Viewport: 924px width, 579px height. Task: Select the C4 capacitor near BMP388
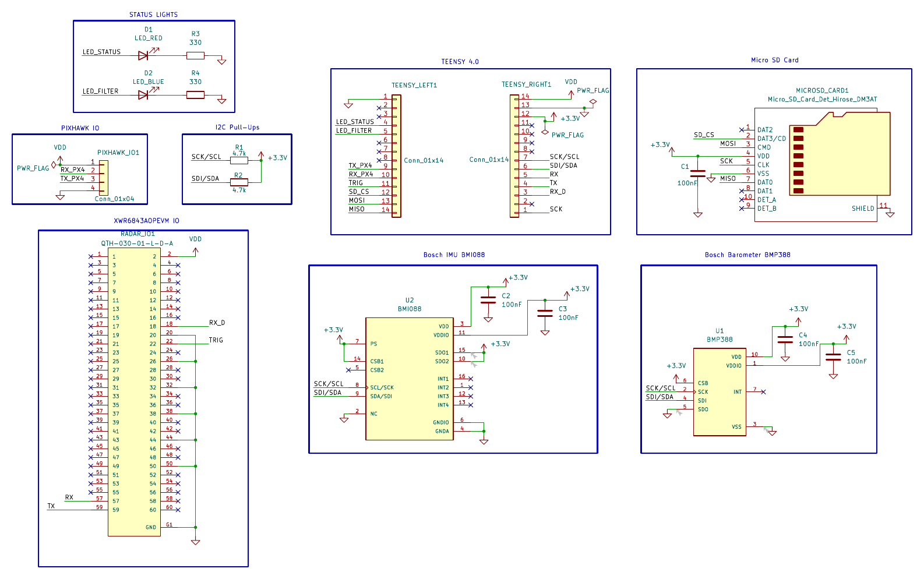(x=785, y=339)
